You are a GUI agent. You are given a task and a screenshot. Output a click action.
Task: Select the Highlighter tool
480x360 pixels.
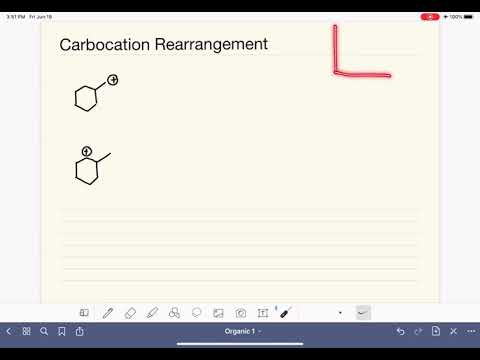(x=152, y=313)
